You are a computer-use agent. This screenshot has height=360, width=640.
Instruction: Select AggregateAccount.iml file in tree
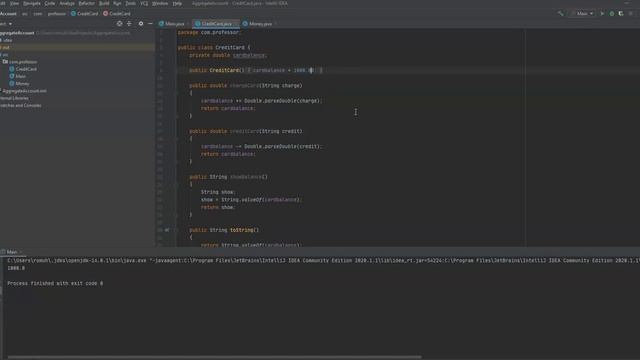(23, 91)
